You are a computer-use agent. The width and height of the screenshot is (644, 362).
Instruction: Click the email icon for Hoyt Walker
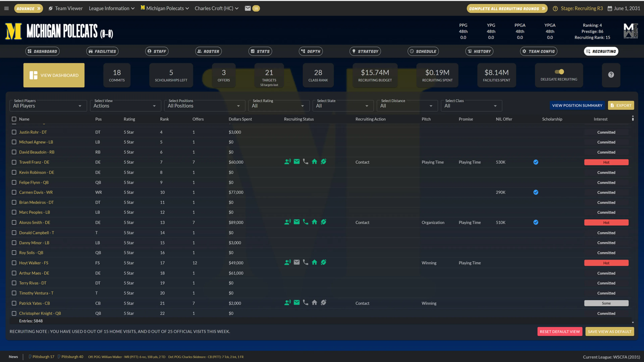coord(297,262)
